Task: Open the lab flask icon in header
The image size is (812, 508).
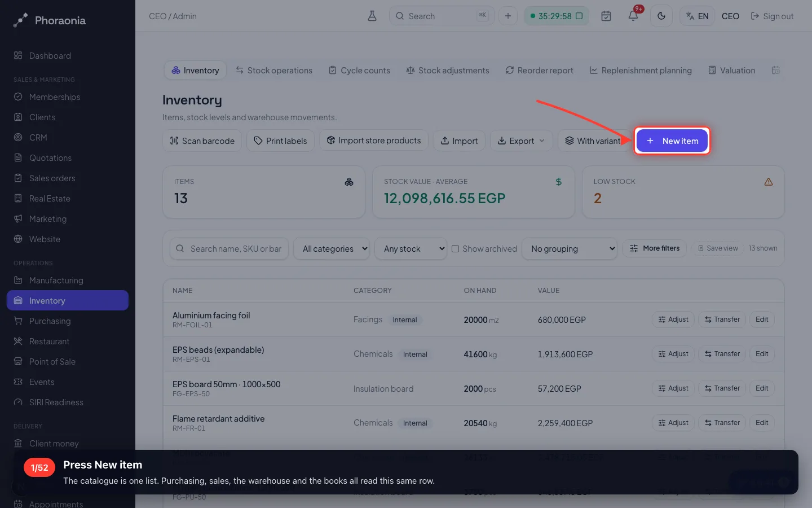Action: click(372, 16)
